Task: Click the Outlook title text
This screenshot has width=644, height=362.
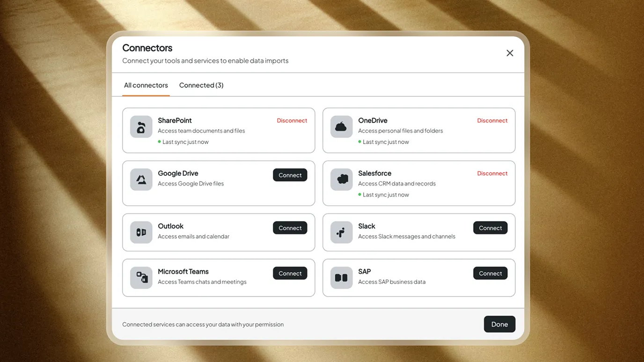Action: 170,226
